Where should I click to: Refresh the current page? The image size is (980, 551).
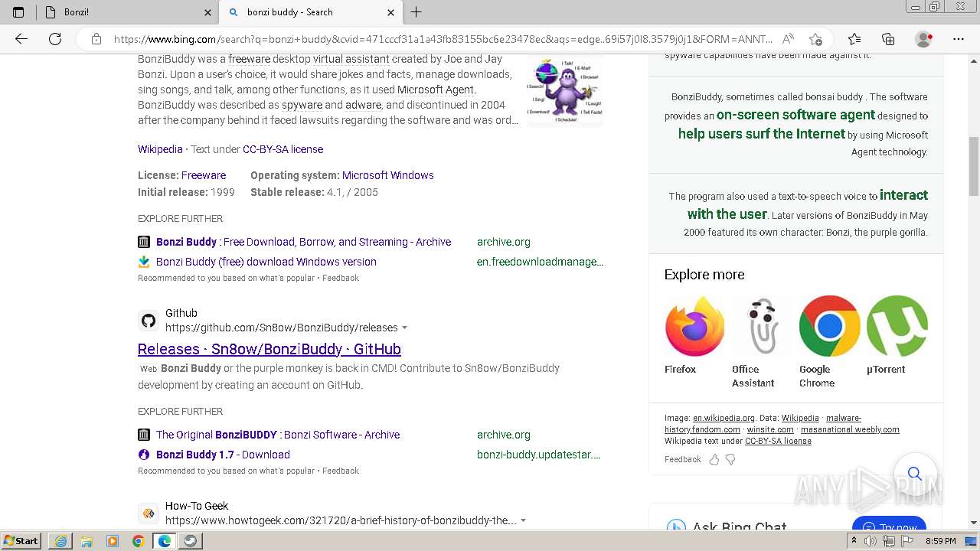pyautogui.click(x=55, y=39)
